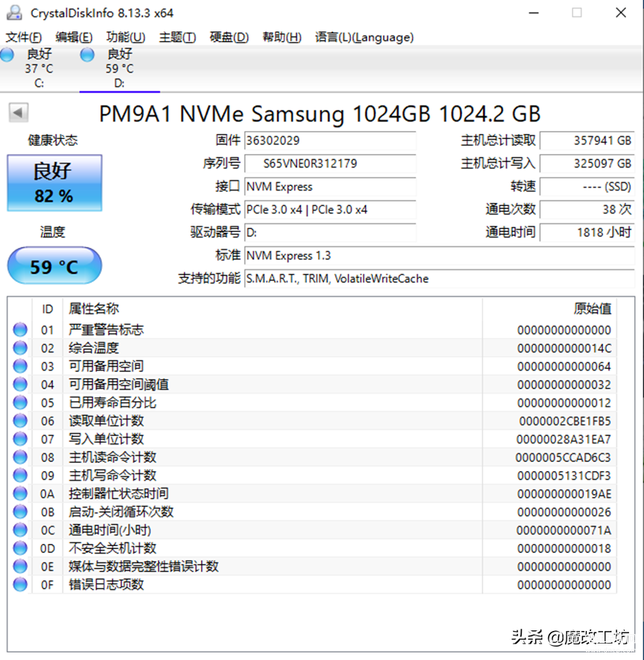Open the 文件(F) menu
Viewport: 644px width, 660px height.
(24, 37)
